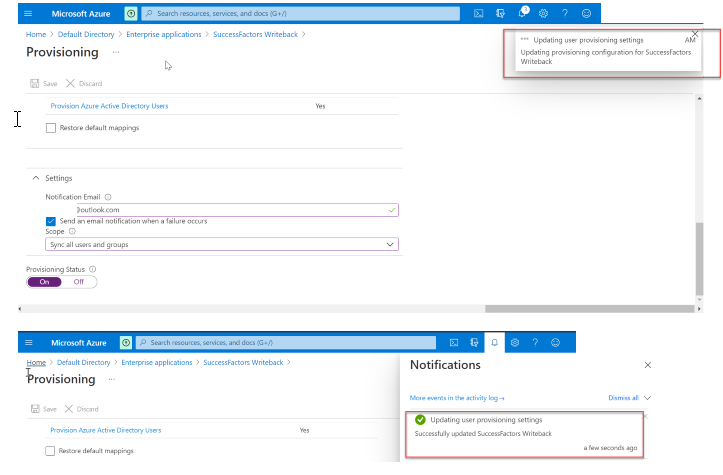Open the ellipsis next to the top Provisioning title

point(116,52)
